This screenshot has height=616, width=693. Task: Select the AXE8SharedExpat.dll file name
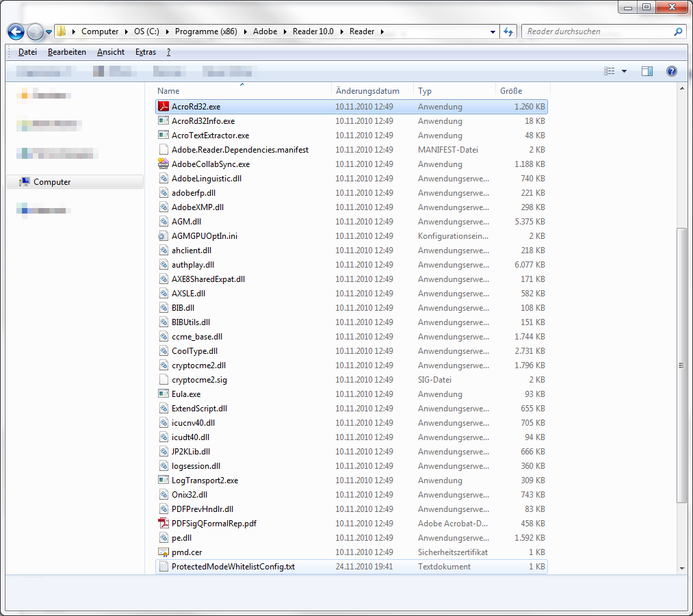(208, 279)
